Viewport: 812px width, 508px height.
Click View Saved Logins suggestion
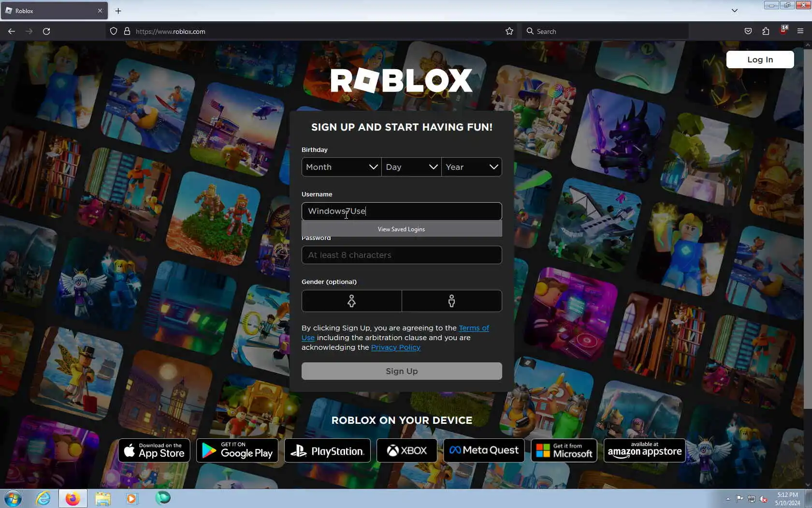click(x=402, y=229)
